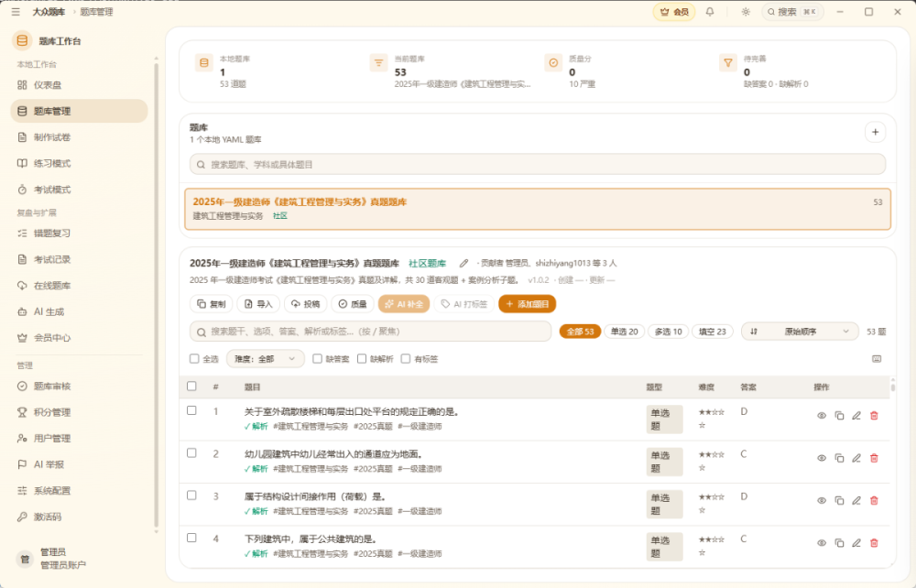Select the 单选 20 filter tab
The image size is (916, 588).
click(x=624, y=332)
